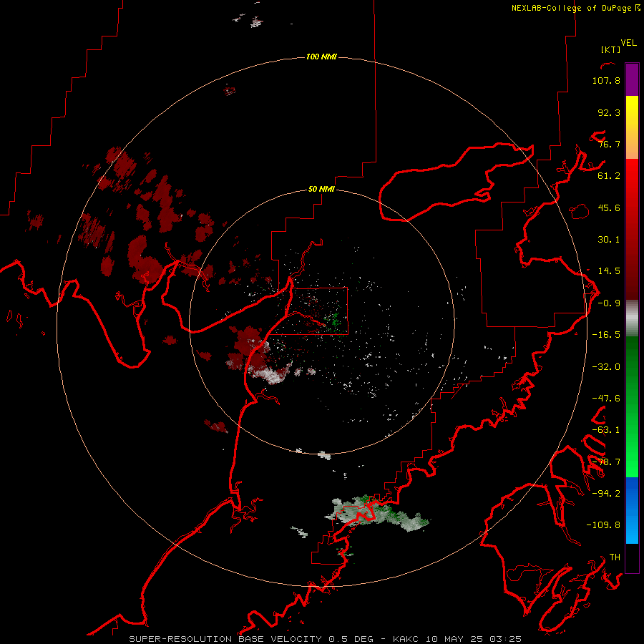This screenshot has height=644, width=644.
Task: Click the -78.7 legend value
Action: pos(606,462)
